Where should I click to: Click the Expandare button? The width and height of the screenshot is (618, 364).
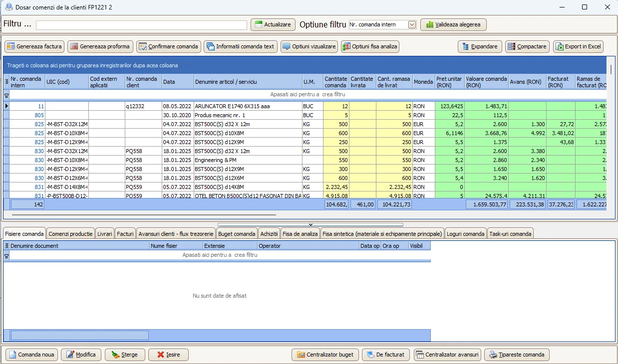point(480,46)
